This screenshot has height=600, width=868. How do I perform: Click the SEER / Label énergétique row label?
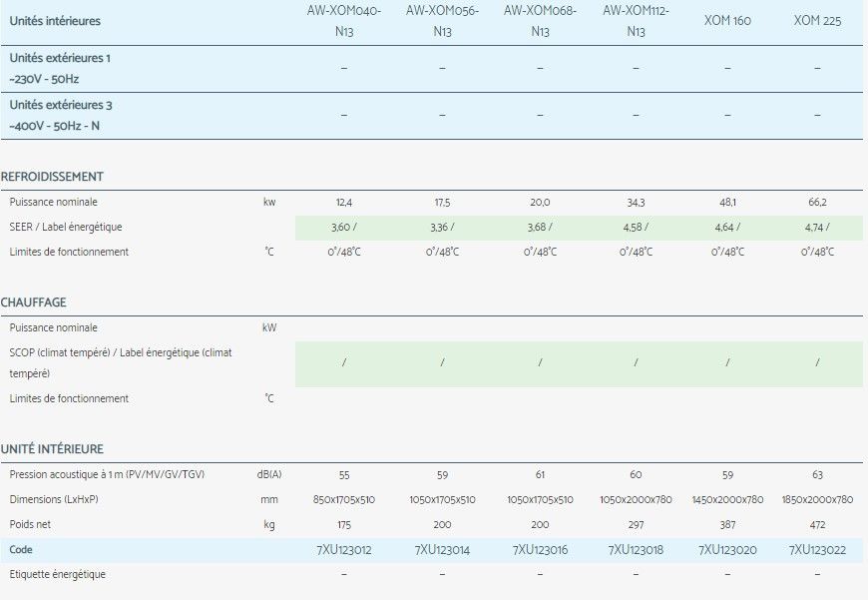coord(65,228)
